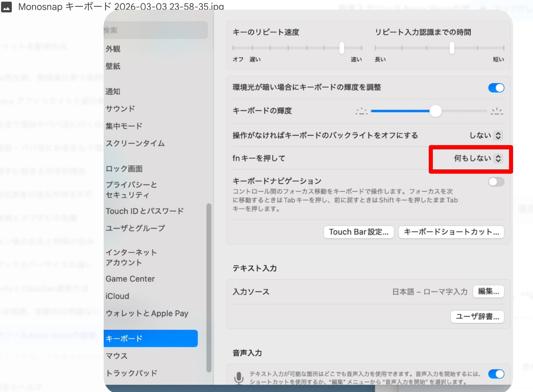Toggle 環境光が暗い場合にキーボードの輝度を調整 switch
The image size is (533, 392).
point(496,88)
